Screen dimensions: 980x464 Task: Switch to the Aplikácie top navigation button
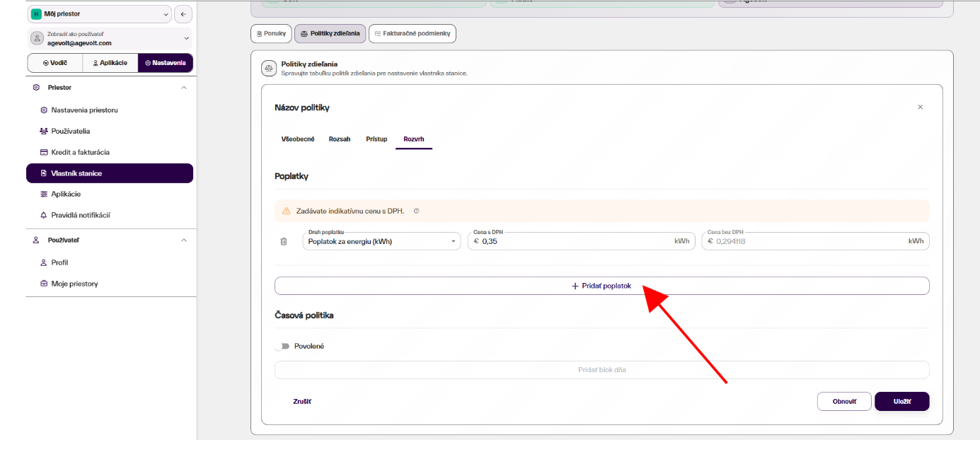pyautogui.click(x=110, y=63)
